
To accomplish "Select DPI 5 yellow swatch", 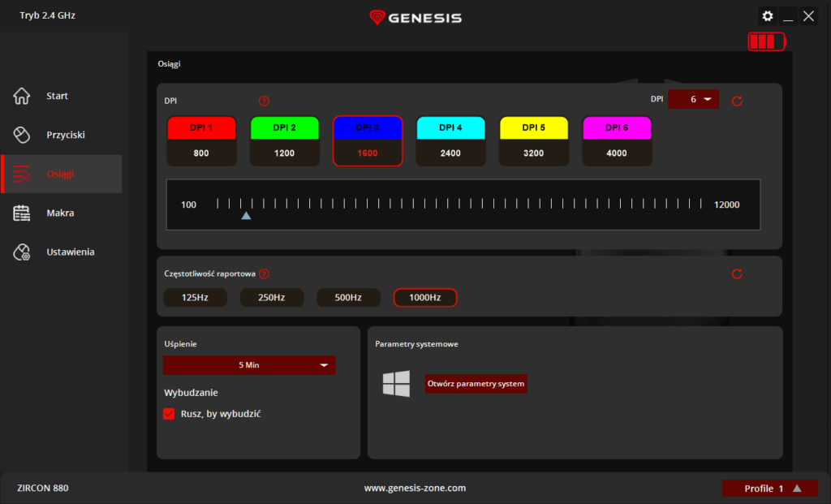I will (534, 128).
